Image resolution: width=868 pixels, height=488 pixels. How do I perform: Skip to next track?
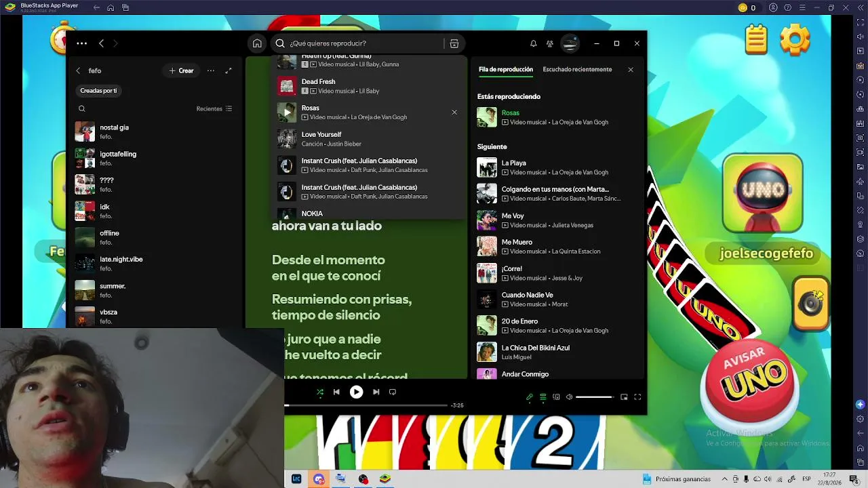(x=376, y=392)
